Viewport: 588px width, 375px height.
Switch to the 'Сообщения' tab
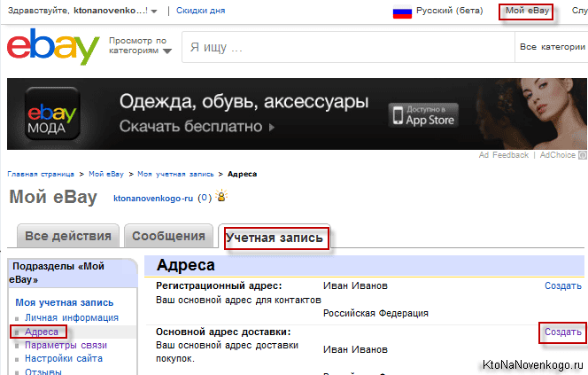coord(168,236)
